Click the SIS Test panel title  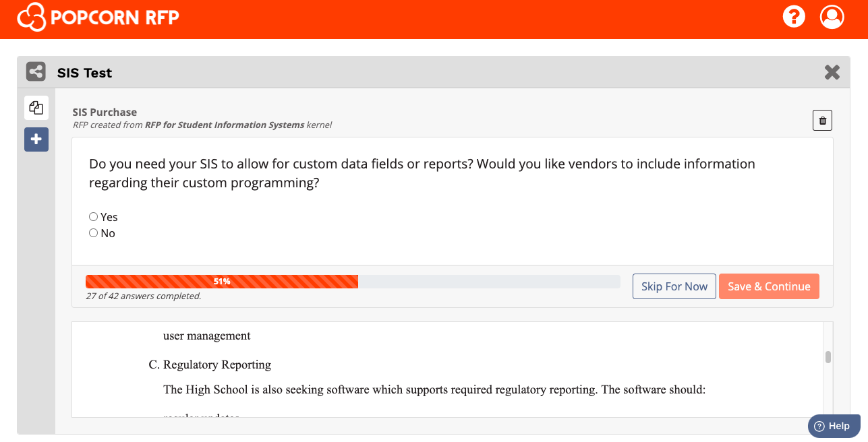(x=84, y=73)
